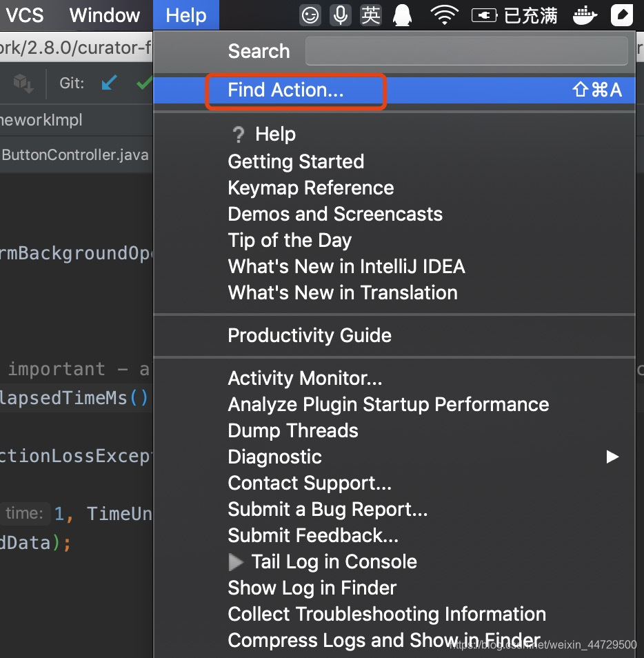Click the smiley face menu bar icon
The image size is (644, 658).
310,15
